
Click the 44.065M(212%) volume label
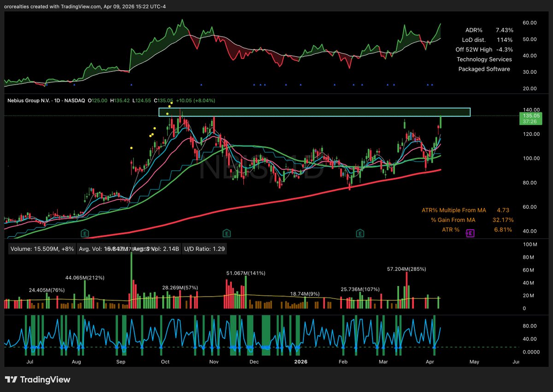pyautogui.click(x=85, y=278)
